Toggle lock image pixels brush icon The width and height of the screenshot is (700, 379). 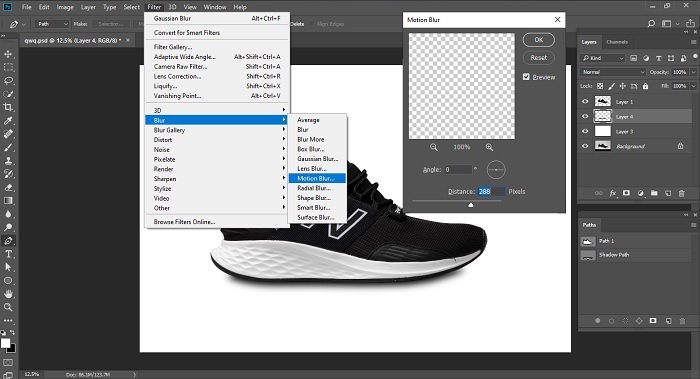[611, 86]
